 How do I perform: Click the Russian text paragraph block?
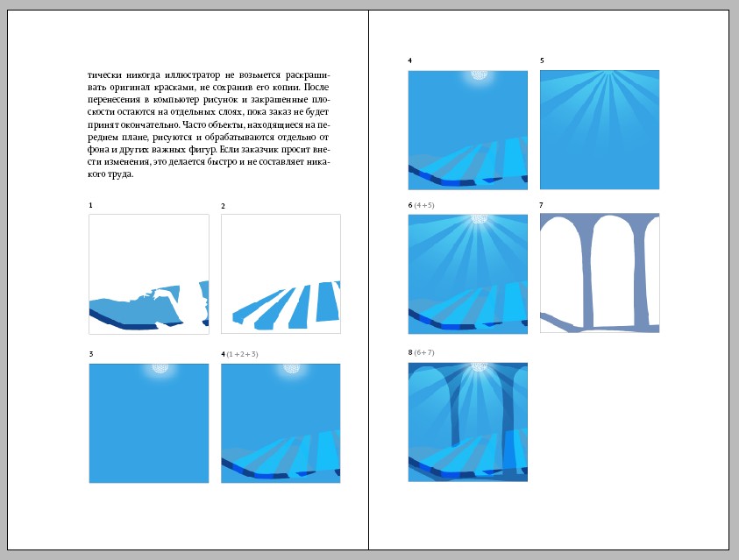209,124
